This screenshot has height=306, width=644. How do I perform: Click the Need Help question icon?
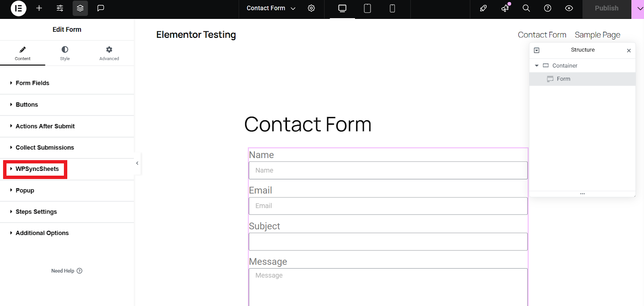(80, 271)
